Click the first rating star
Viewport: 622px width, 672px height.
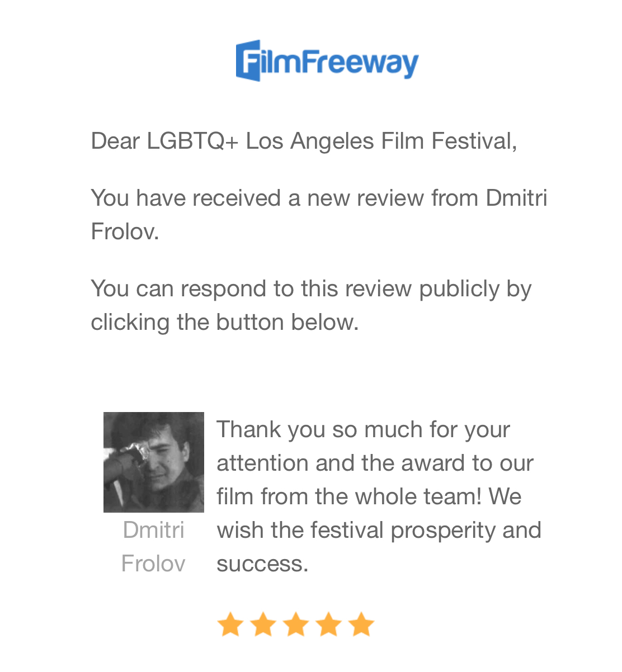point(229,624)
